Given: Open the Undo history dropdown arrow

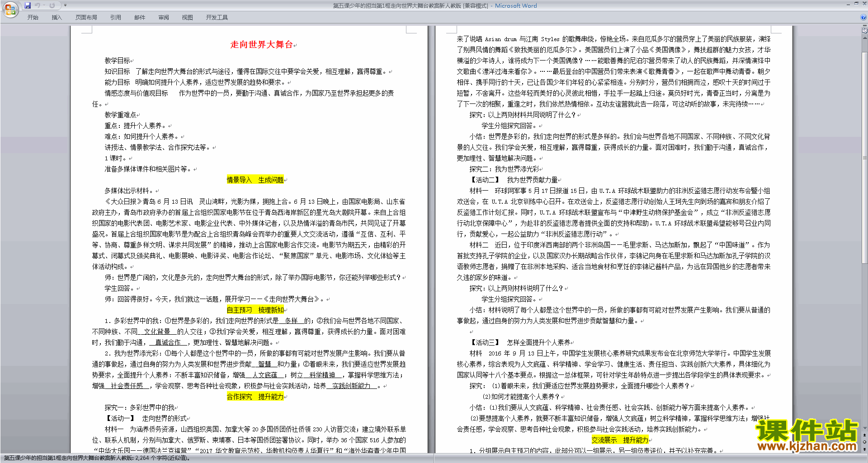Looking at the screenshot, I should pyautogui.click(x=44, y=5).
